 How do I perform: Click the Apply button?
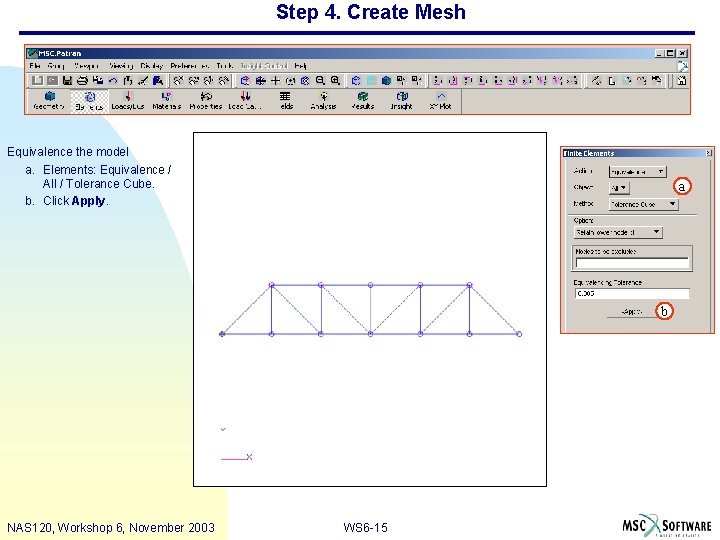coord(632,312)
